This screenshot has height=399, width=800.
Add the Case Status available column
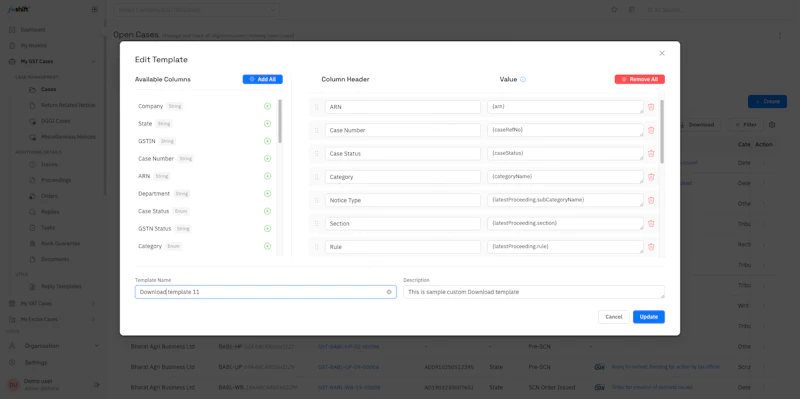tap(267, 211)
